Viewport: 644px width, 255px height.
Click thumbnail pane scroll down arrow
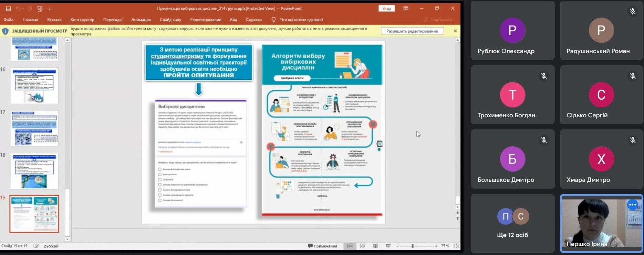(67, 239)
